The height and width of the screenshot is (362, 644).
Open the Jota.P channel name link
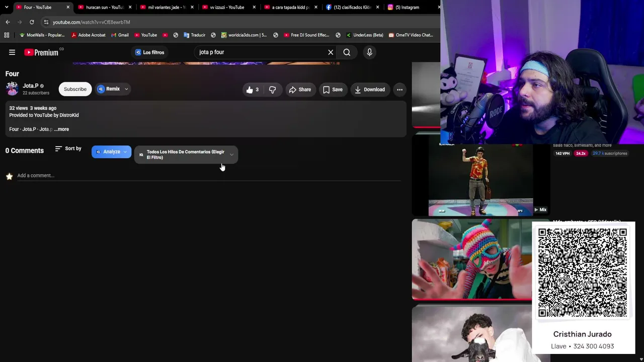[x=30, y=86]
